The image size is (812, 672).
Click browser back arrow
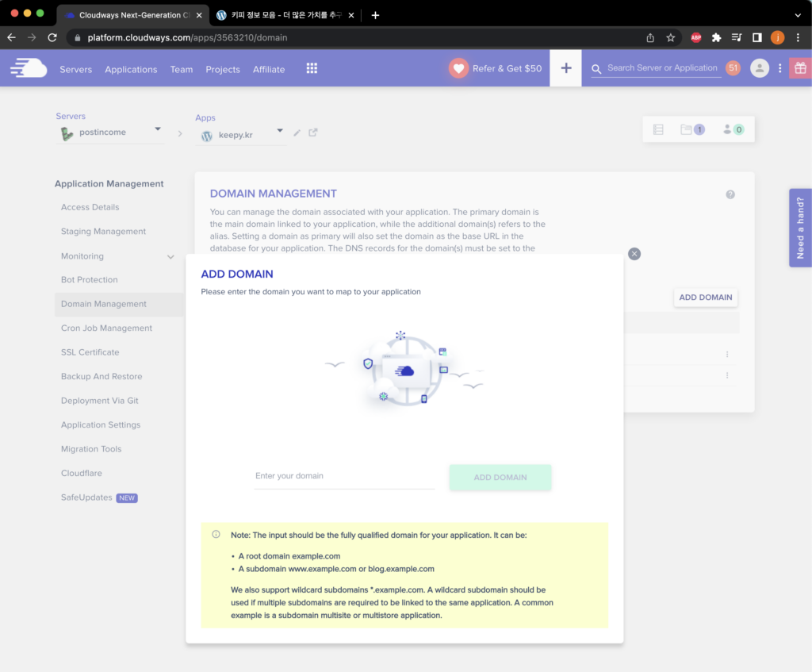(11, 37)
